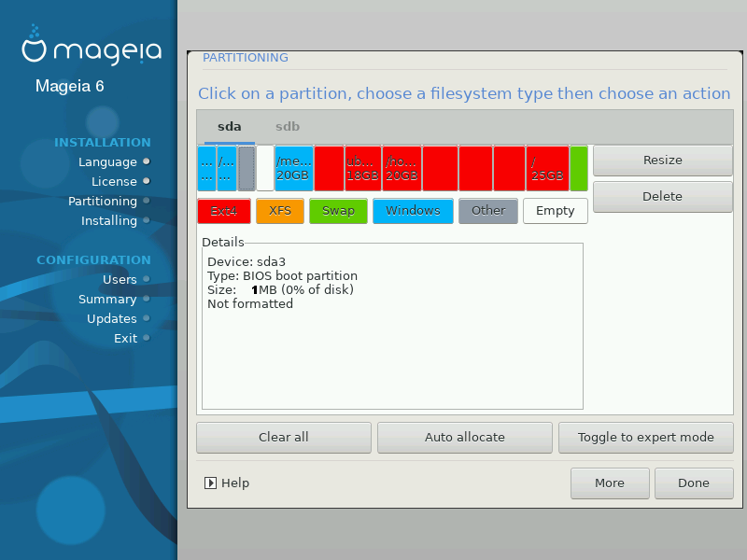Choose the red / 25GB root partition
Screen dimensions: 747x560
click(547, 168)
